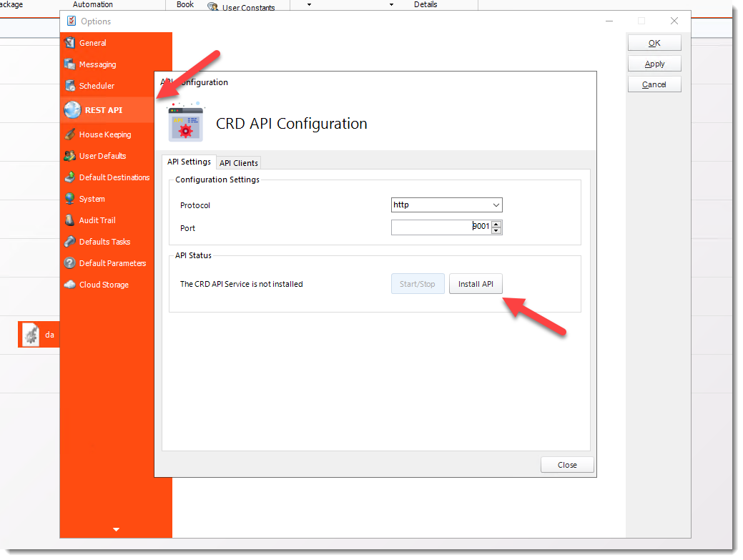Select the API Settings tab

(189, 162)
